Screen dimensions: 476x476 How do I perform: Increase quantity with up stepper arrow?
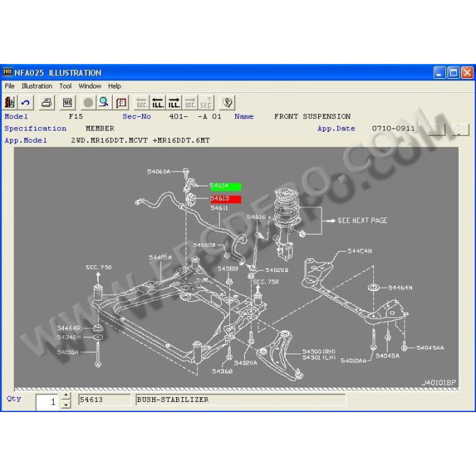click(x=66, y=396)
